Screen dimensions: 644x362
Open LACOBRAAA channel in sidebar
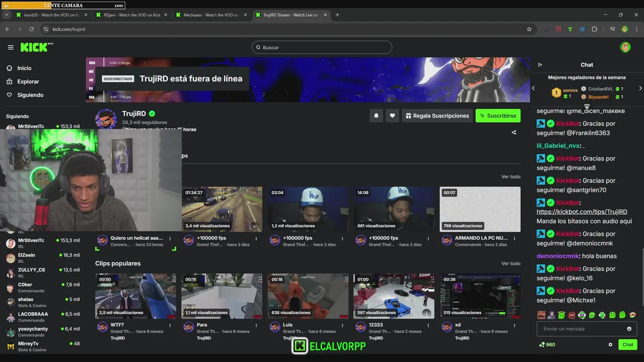coord(43,317)
